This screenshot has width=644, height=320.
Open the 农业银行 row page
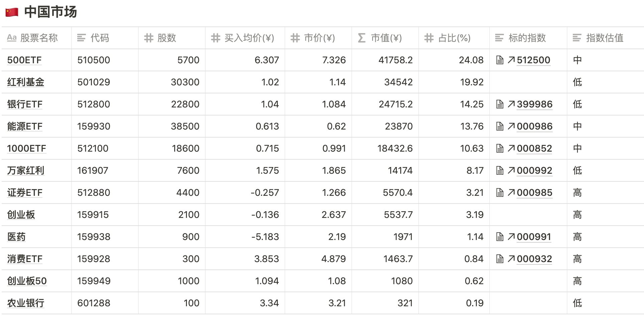(26, 303)
